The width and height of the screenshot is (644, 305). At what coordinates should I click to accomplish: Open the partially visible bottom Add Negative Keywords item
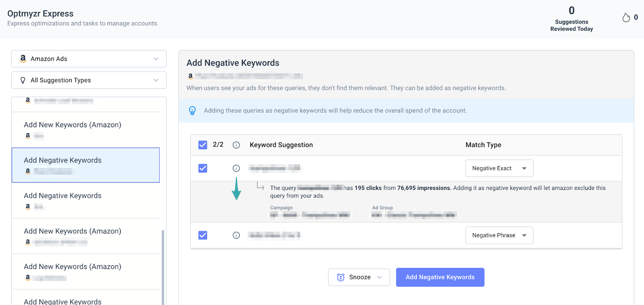86,298
